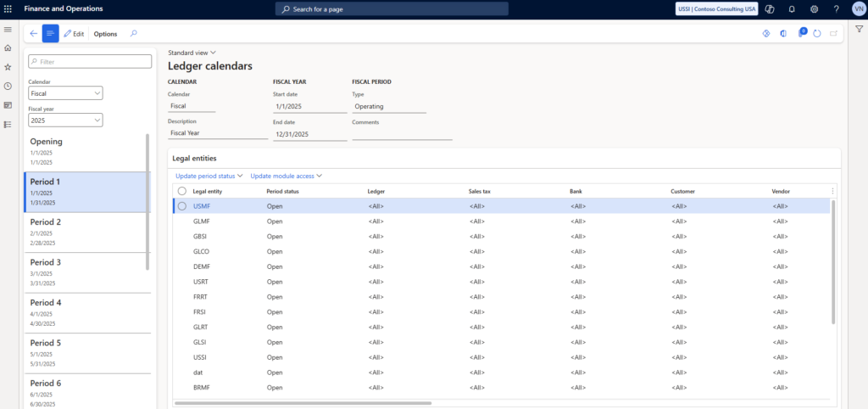Image resolution: width=868 pixels, height=409 pixels.
Task: Refresh the page with the refresh icon
Action: pos(817,34)
